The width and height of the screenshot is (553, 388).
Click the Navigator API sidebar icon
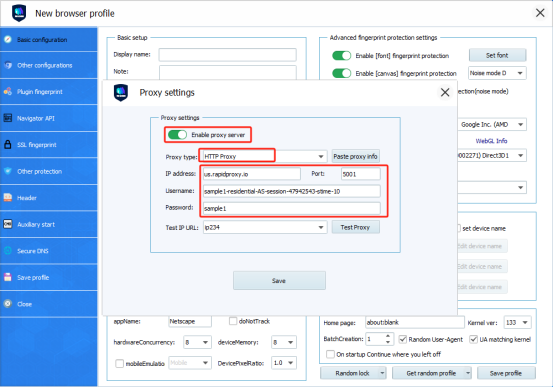(x=8, y=118)
